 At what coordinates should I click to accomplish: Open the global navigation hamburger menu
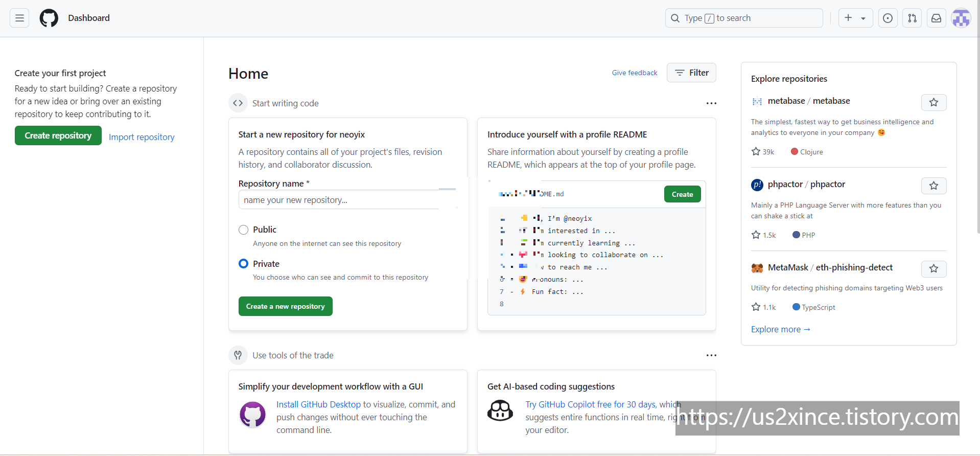click(19, 18)
